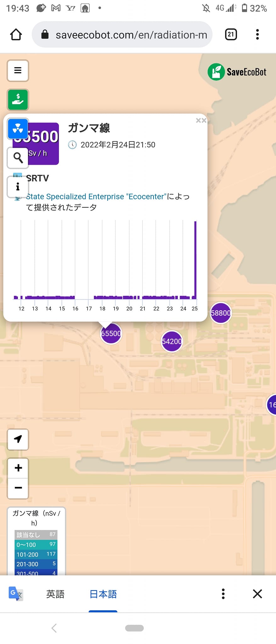Select the 54200 station marker

(x=172, y=341)
